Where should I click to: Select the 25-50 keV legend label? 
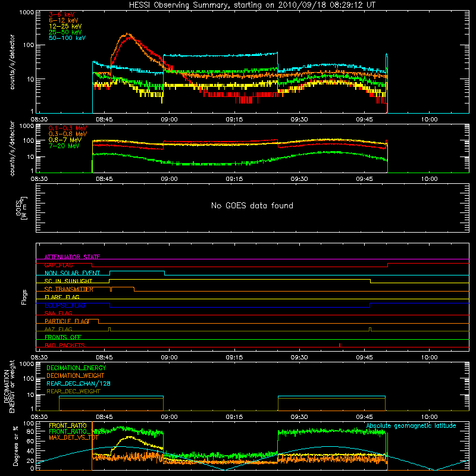click(65, 32)
